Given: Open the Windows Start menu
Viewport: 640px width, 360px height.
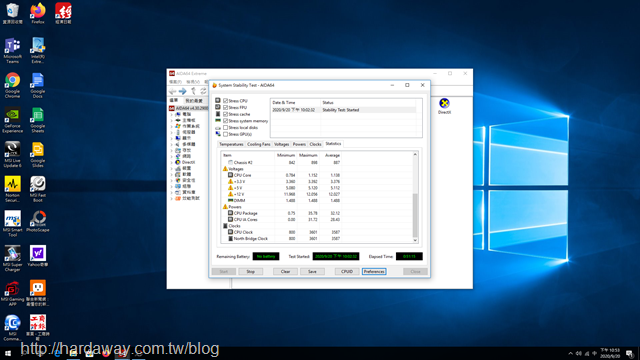Looking at the screenshot, I should pos(8,353).
